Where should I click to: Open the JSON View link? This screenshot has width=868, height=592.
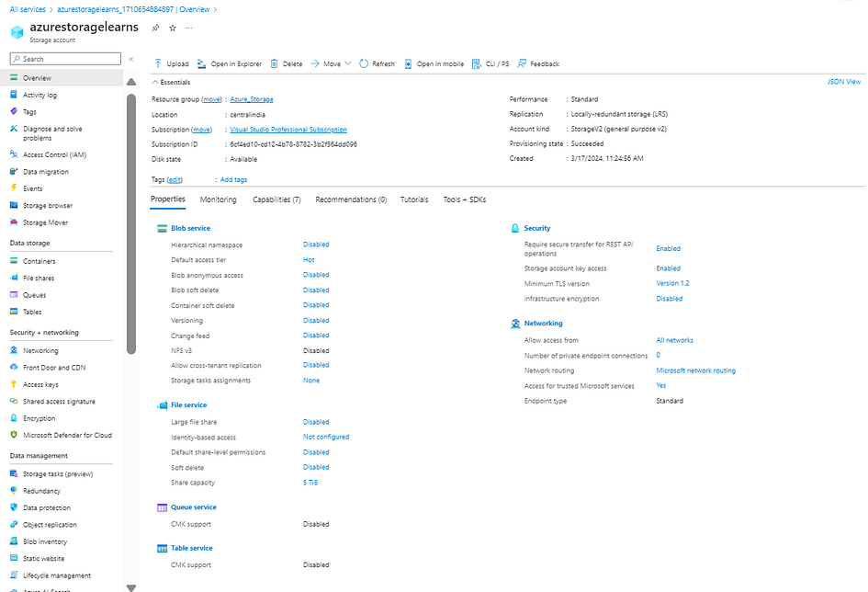[843, 82]
